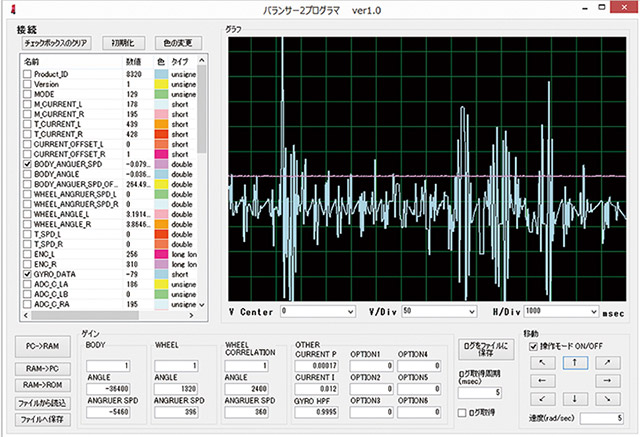Click the ENC_R value 310
The image size is (640, 437).
click(132, 264)
